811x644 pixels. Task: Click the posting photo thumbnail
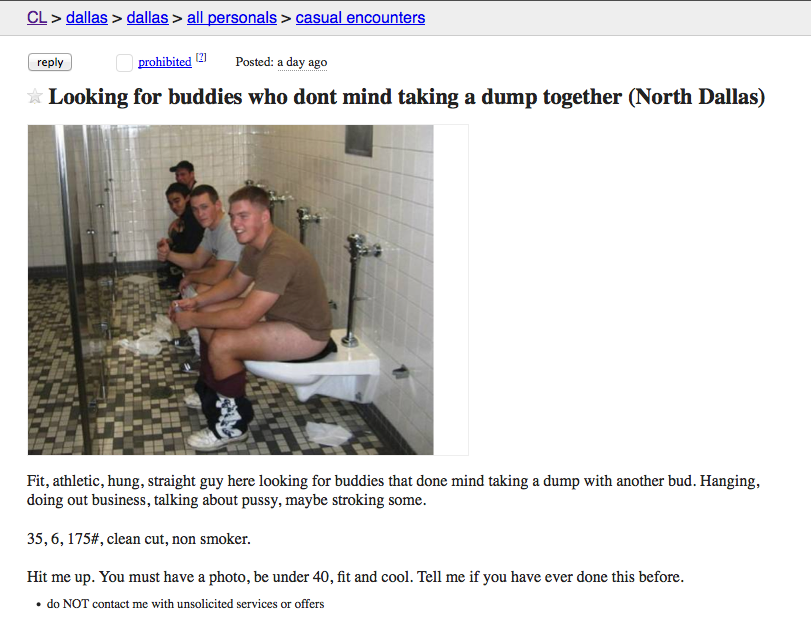pyautogui.click(x=231, y=290)
